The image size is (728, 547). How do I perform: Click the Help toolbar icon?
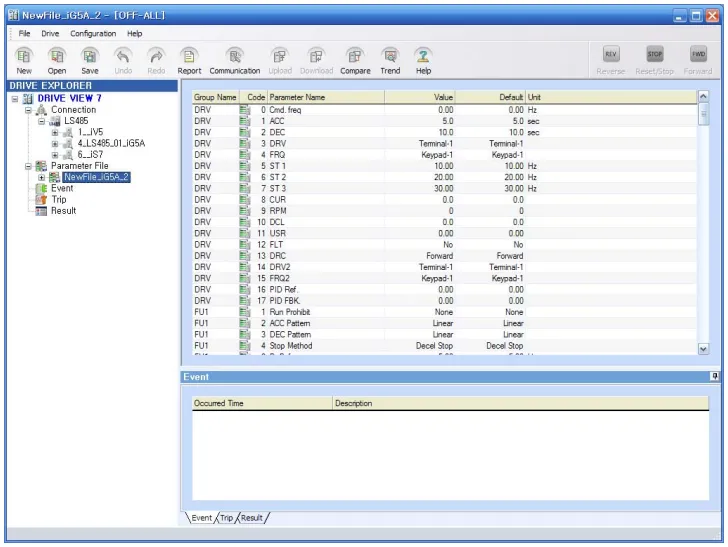[423, 57]
